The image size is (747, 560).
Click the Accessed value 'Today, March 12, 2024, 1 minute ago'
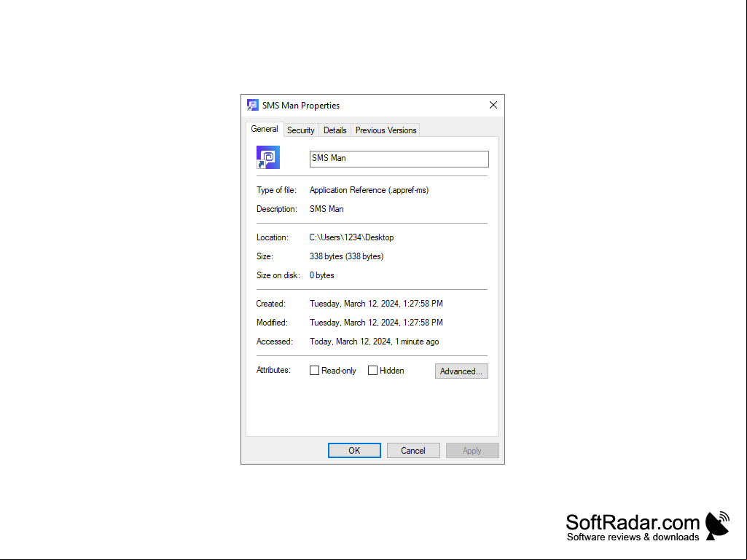click(375, 342)
